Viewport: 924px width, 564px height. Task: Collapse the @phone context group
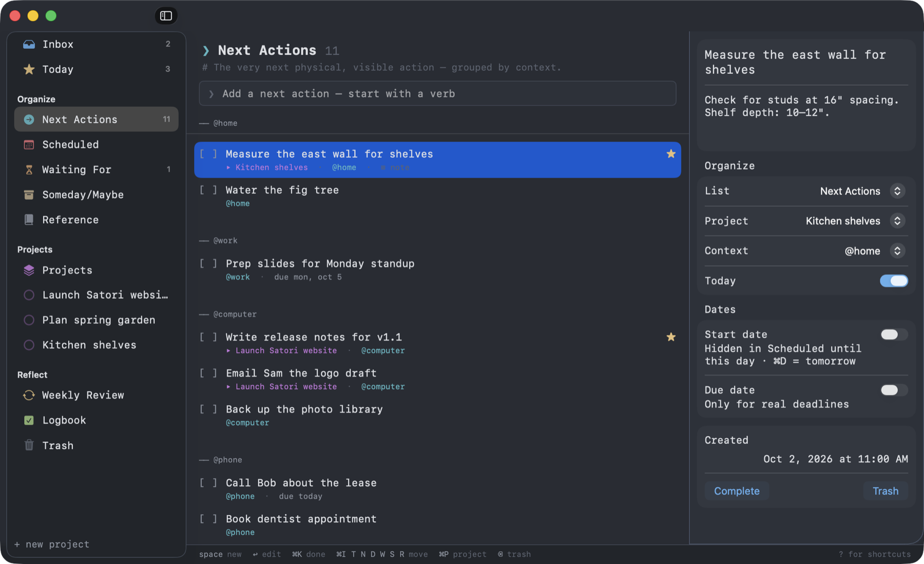pyautogui.click(x=221, y=460)
